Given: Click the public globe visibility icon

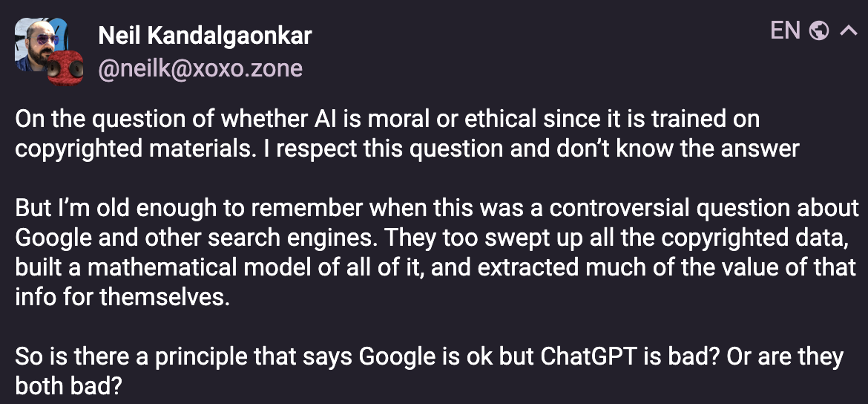Looking at the screenshot, I should tap(819, 30).
